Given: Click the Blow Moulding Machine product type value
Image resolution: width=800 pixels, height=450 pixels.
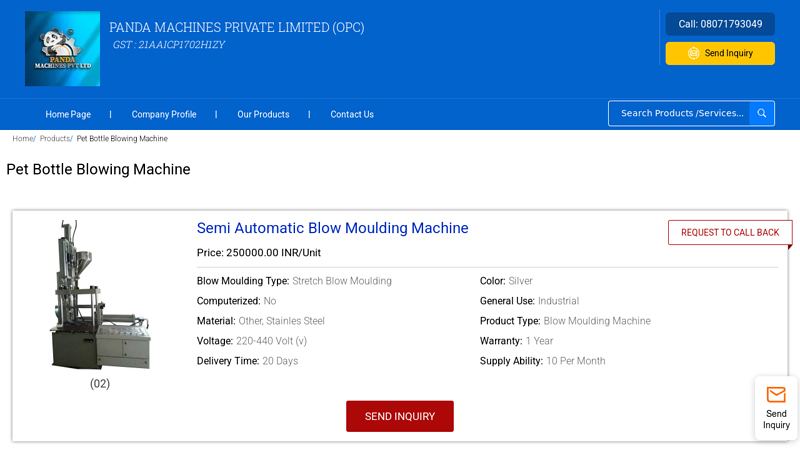Looking at the screenshot, I should (x=597, y=321).
